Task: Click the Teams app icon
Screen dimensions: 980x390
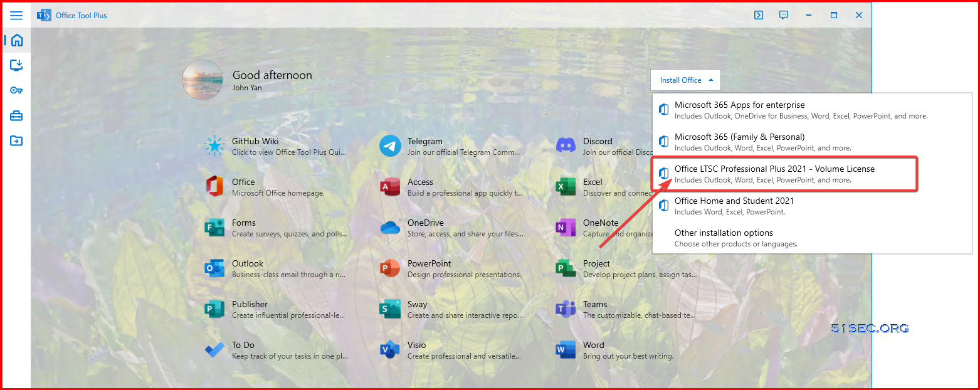Action: (x=566, y=309)
